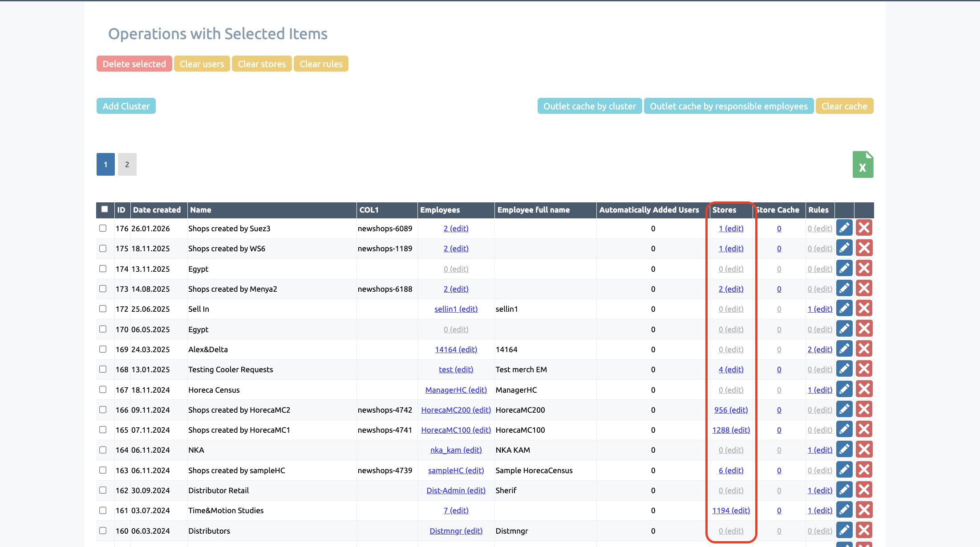Click pencil edit icon for cluster 176
This screenshot has height=547, width=980.
click(844, 228)
